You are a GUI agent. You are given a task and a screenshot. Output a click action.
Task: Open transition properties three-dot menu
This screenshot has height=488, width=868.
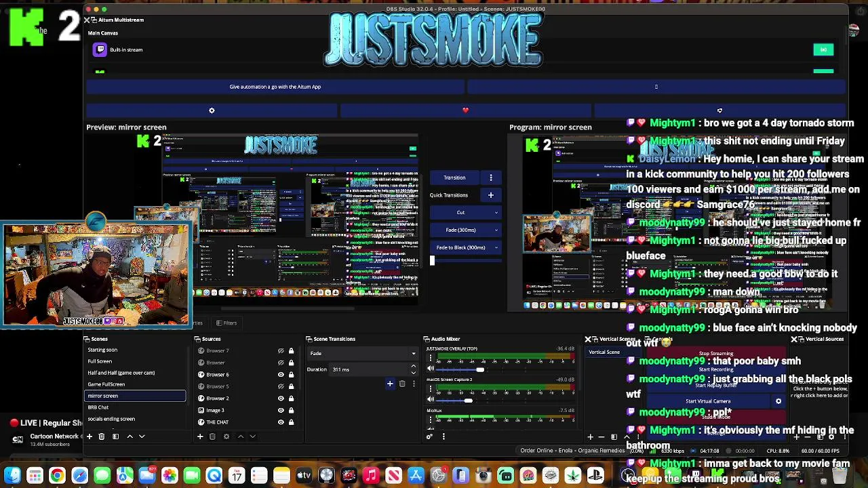coord(414,384)
